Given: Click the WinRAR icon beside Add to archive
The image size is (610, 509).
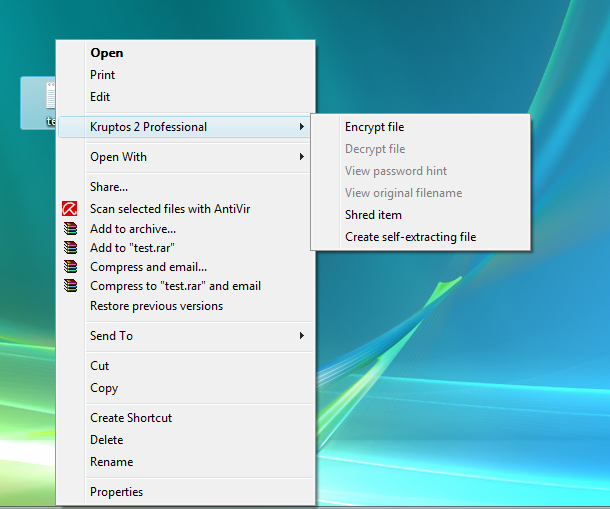Looking at the screenshot, I should point(70,228).
